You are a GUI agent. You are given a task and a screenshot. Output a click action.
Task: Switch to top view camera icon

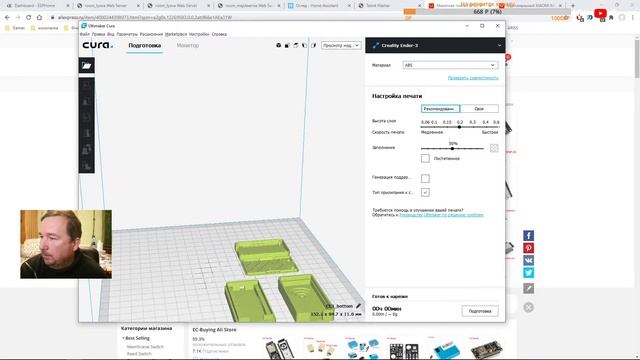click(296, 45)
